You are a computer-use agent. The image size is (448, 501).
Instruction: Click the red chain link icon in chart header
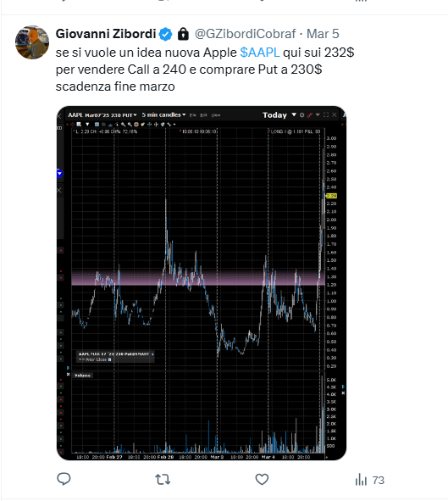tap(309, 115)
